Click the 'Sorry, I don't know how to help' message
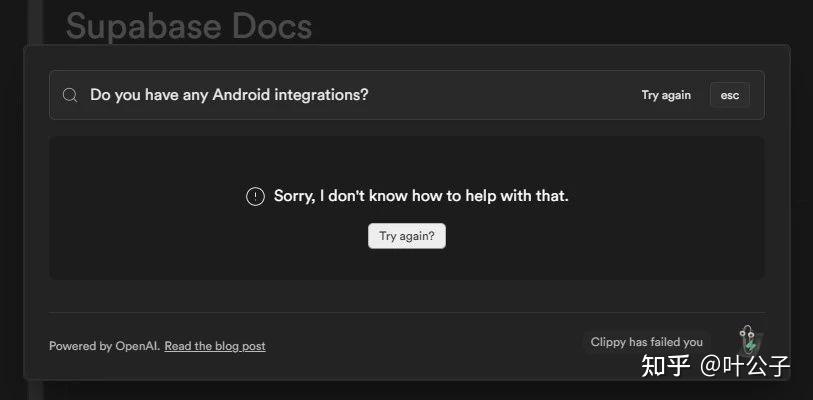813x400 pixels. pos(421,196)
